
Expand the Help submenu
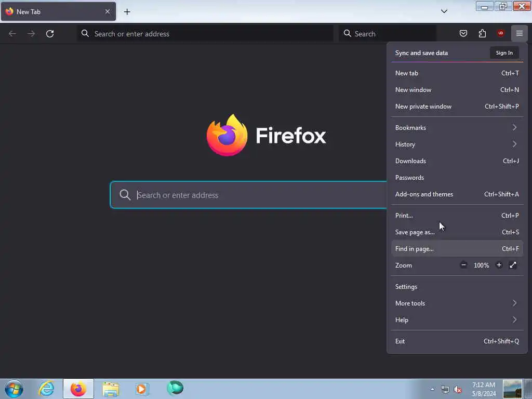coord(457,320)
